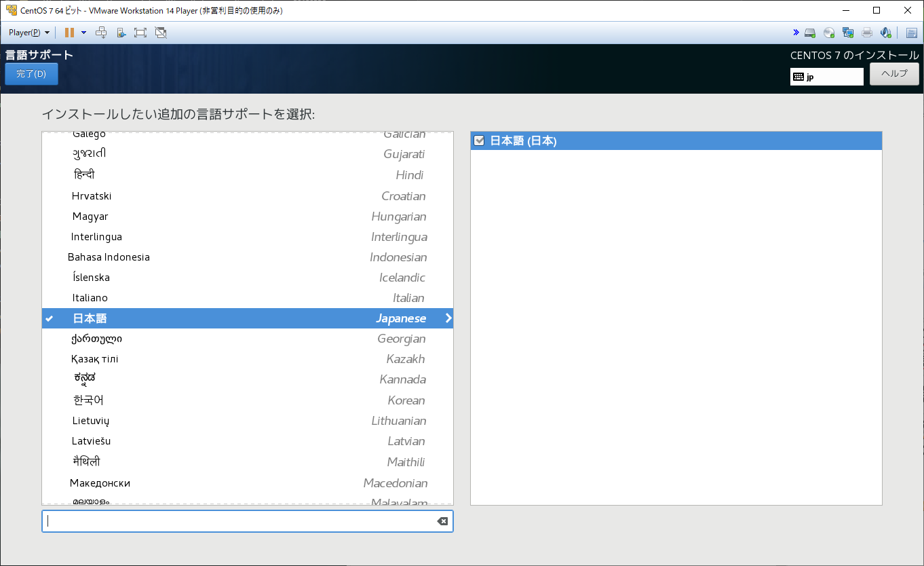Select Gujarati in the language list
924x566 pixels.
coord(248,154)
